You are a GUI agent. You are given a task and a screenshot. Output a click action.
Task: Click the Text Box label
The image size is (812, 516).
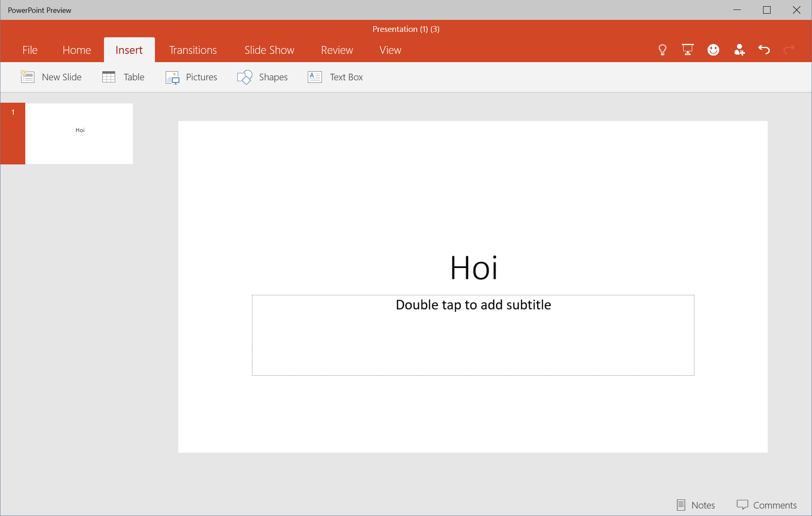[x=346, y=77]
